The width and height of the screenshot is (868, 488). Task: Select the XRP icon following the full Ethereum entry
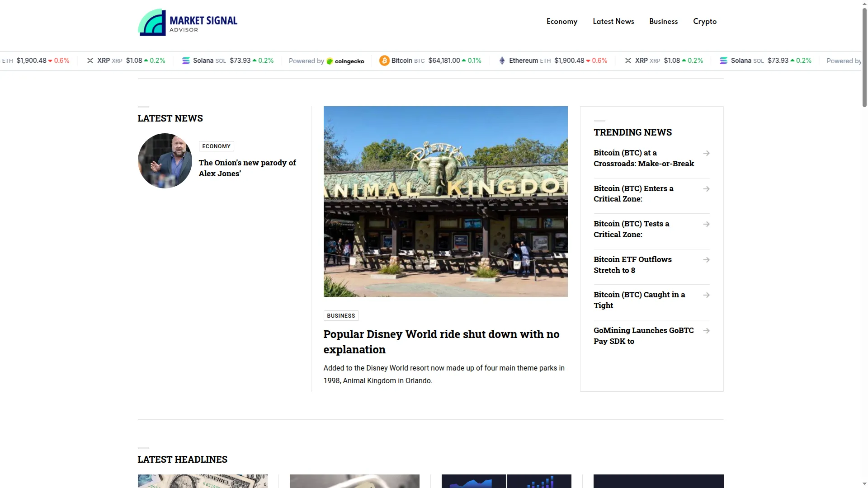point(628,61)
